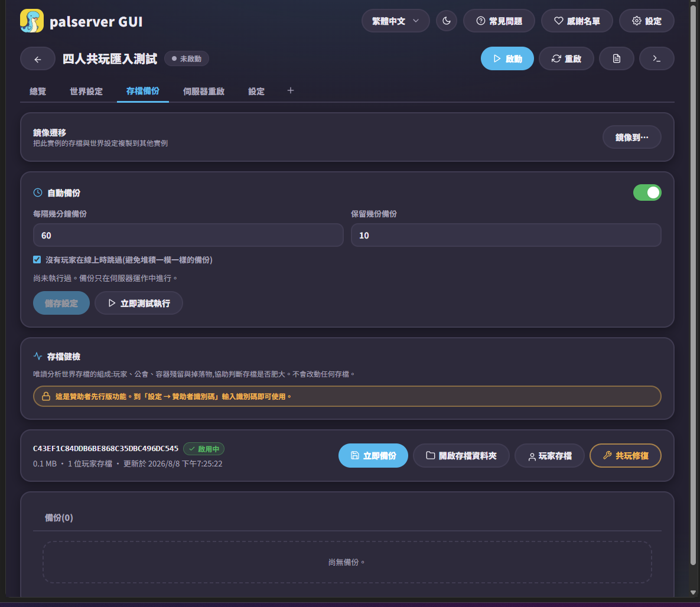Image resolution: width=700 pixels, height=607 pixels.
Task: Toggle the 自動備份 switch off
Action: pos(647,193)
